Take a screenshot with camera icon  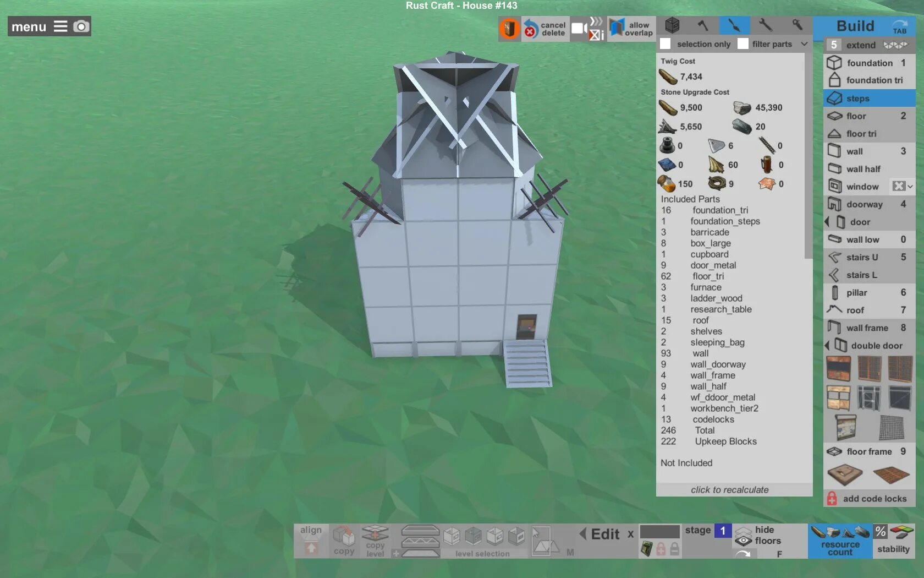81,26
